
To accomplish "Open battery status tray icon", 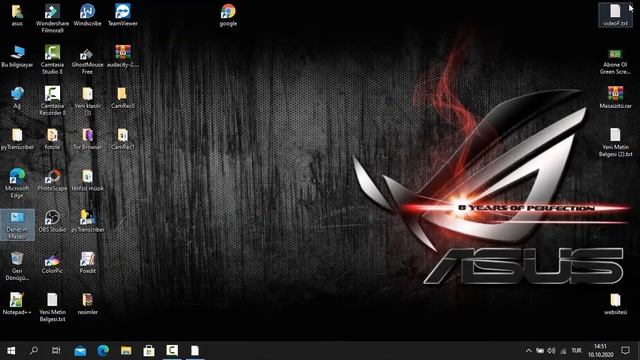I will (540, 351).
